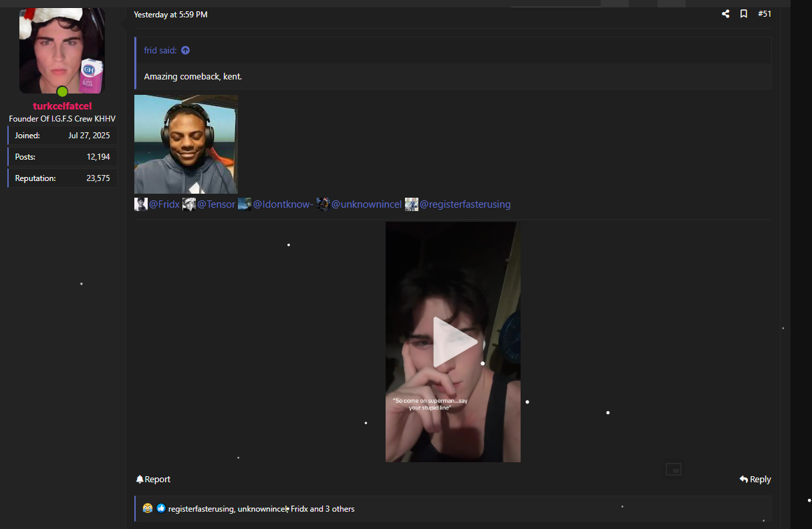Click the thumbs-up reaction icon
This screenshot has height=529, width=812.
click(x=161, y=509)
